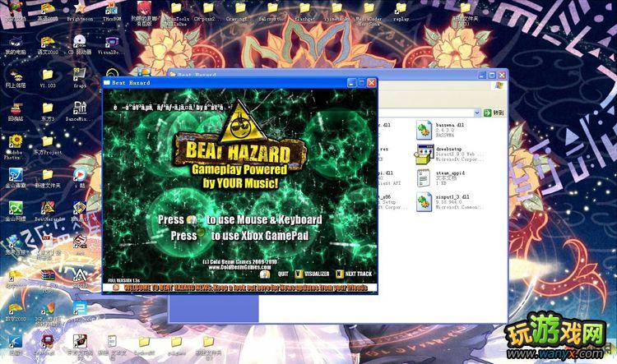Open the news feed icon in ticker bar
This screenshot has height=364, width=617.
[x=115, y=288]
